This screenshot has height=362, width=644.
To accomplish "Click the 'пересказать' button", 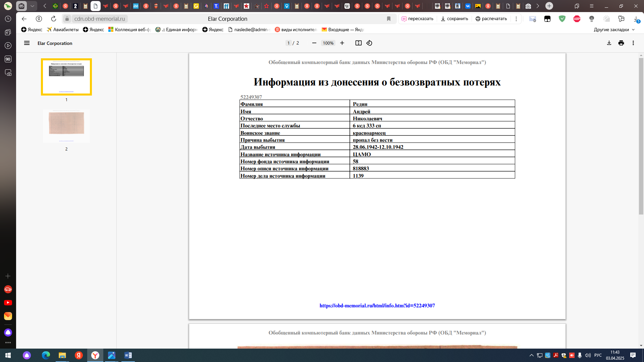I will click(418, 19).
